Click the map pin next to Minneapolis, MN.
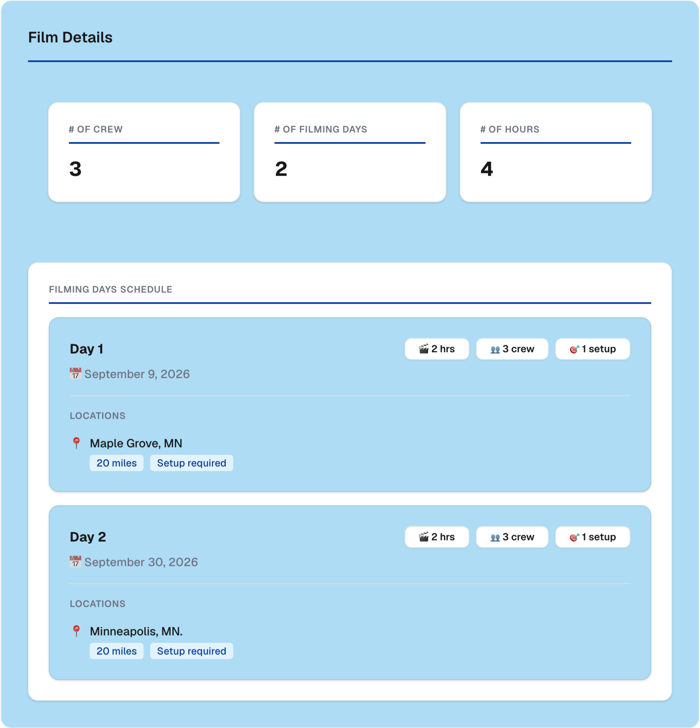The height and width of the screenshot is (728, 700). click(76, 631)
